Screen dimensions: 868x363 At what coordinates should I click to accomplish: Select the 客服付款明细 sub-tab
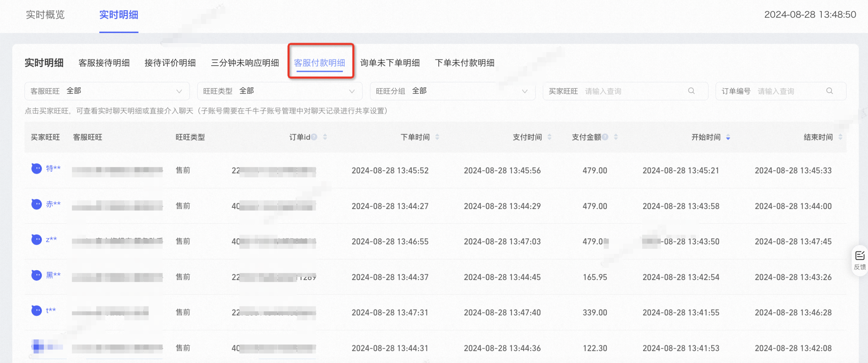(x=319, y=63)
